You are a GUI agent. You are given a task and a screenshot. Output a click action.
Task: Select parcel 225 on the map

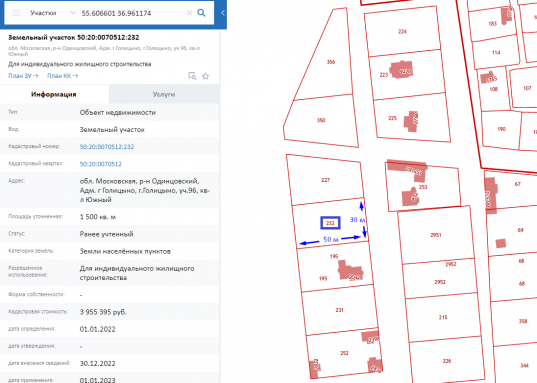(392, 118)
